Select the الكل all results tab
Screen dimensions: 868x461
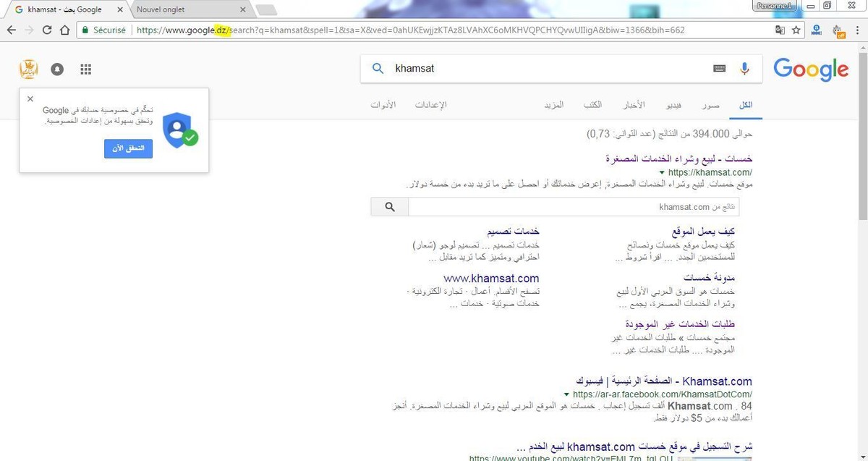[745, 105]
